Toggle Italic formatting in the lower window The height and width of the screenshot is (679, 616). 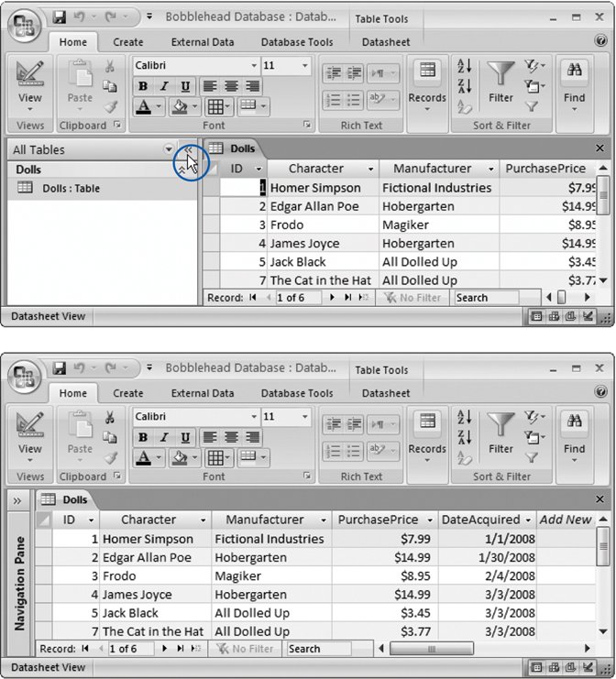pos(164,437)
